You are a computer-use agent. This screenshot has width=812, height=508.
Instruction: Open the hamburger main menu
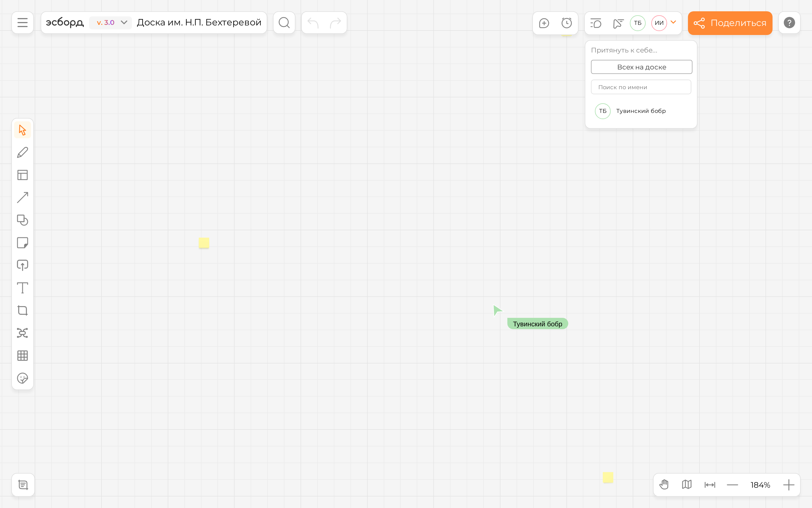(23, 23)
